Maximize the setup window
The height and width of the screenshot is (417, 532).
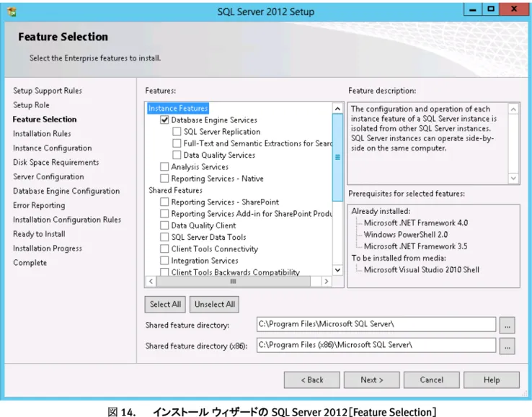(491, 9)
